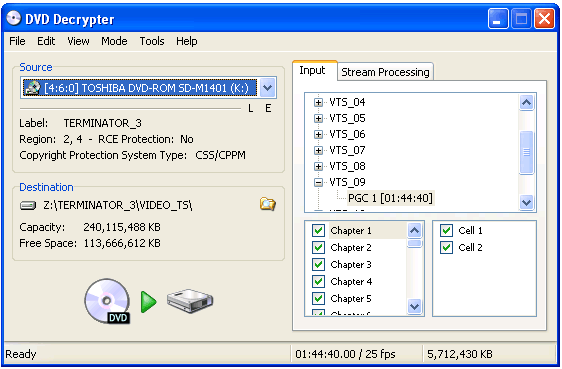Expand the VTS_04 tree node

tap(318, 102)
